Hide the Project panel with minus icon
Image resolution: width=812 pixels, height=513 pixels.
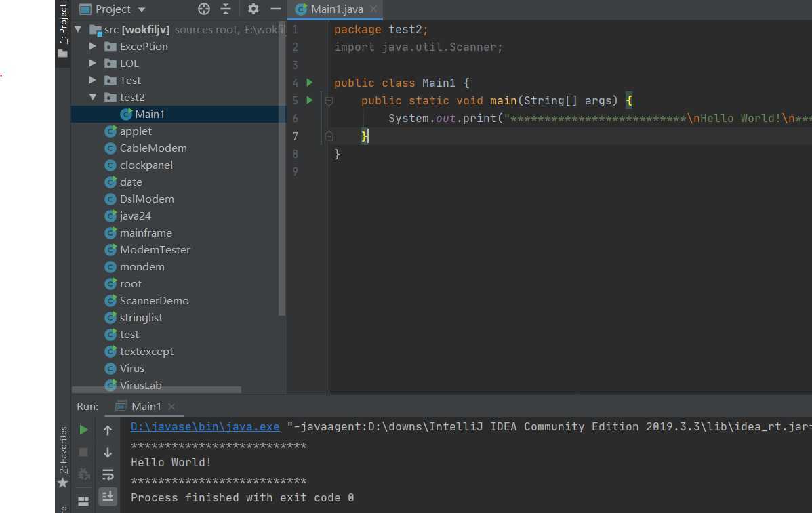275,9
